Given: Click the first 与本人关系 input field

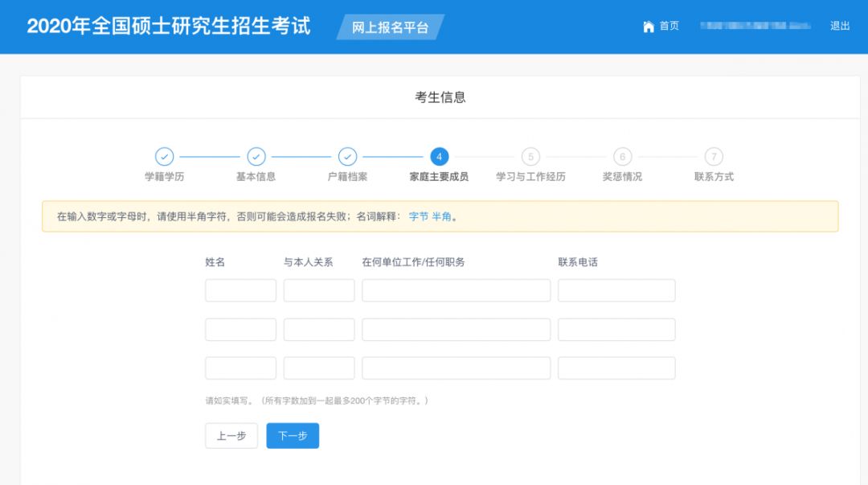Looking at the screenshot, I should [319, 290].
